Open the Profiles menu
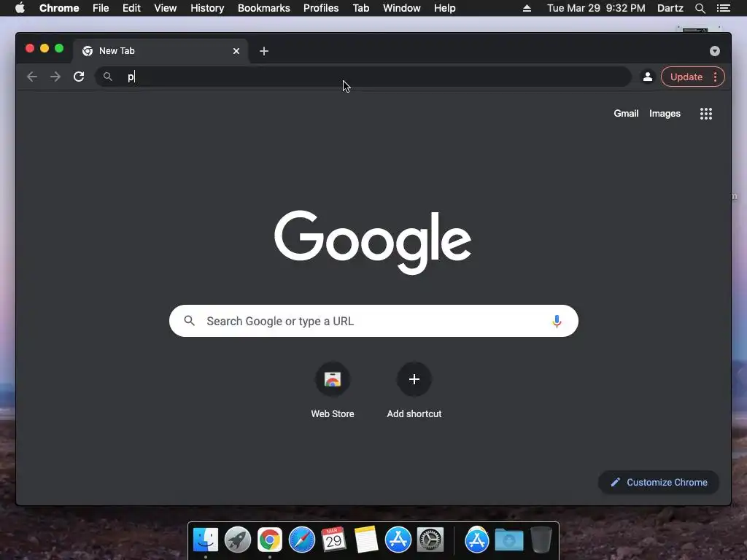The height and width of the screenshot is (560, 747). pyautogui.click(x=321, y=8)
